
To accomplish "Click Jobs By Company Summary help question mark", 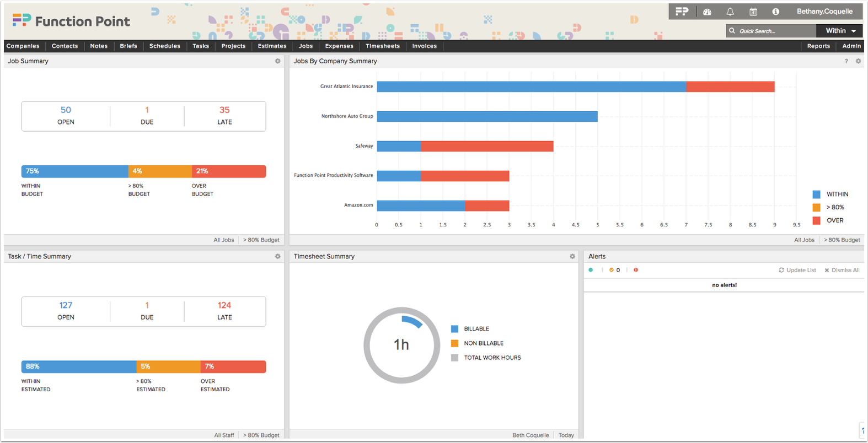I will point(846,61).
